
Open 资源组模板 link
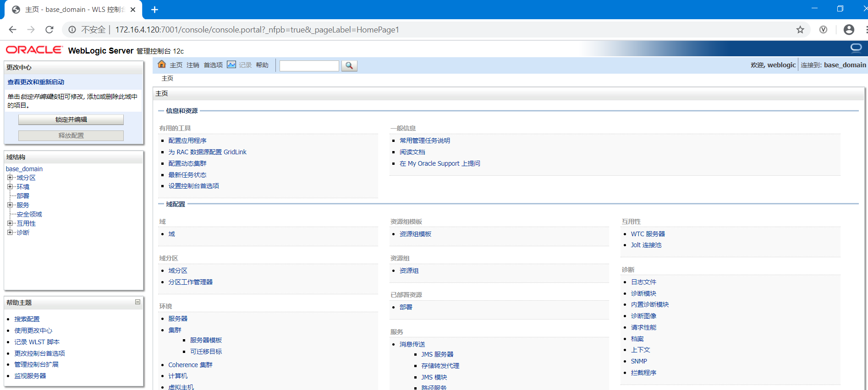[x=415, y=234]
